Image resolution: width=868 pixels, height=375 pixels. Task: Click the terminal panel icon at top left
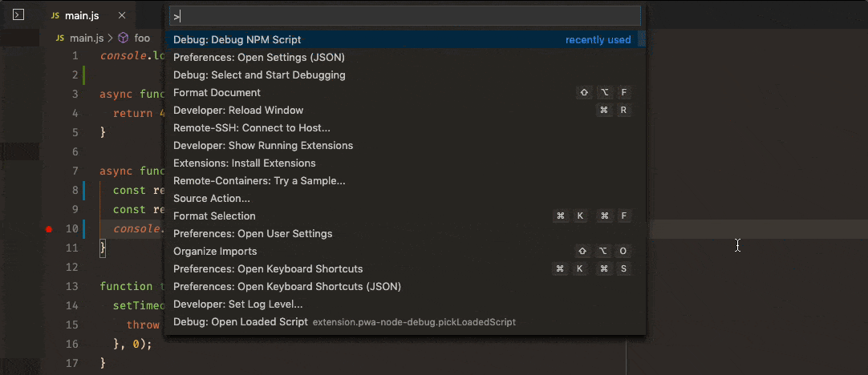click(19, 15)
